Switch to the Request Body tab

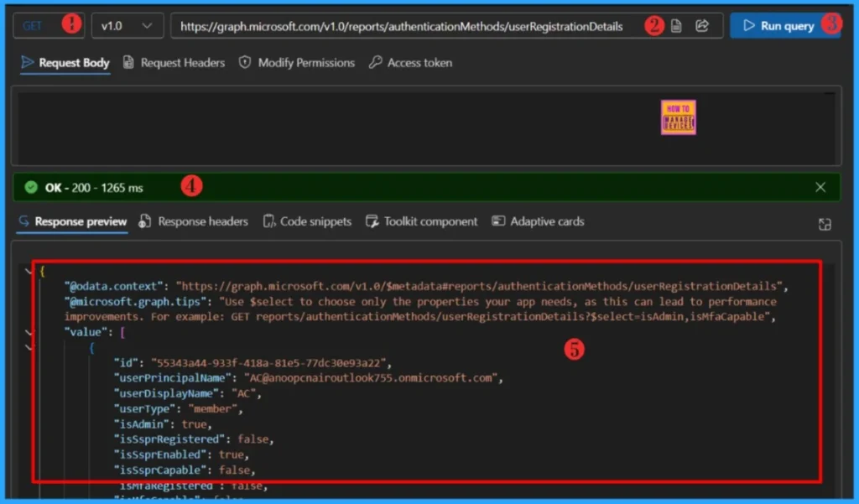[x=65, y=63]
